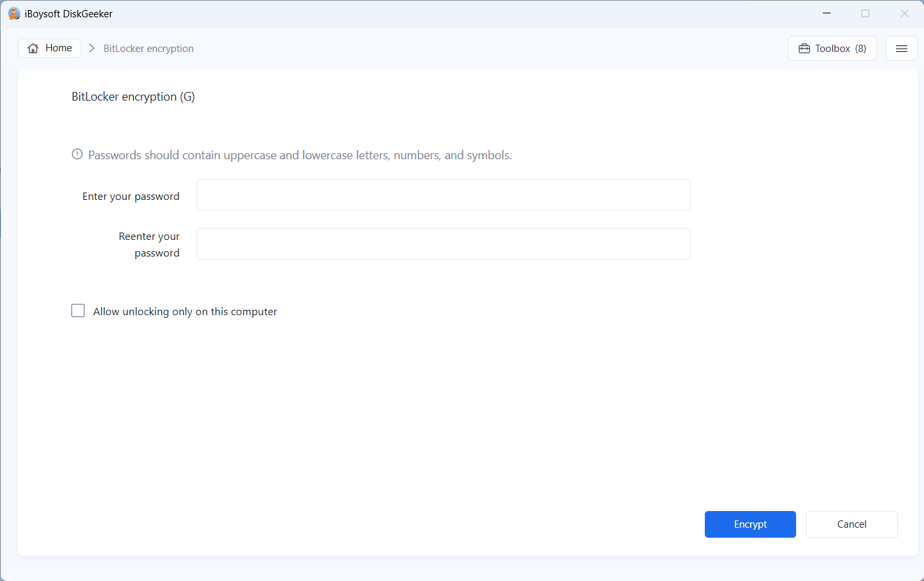Close the DiskGeeker window

pyautogui.click(x=905, y=13)
